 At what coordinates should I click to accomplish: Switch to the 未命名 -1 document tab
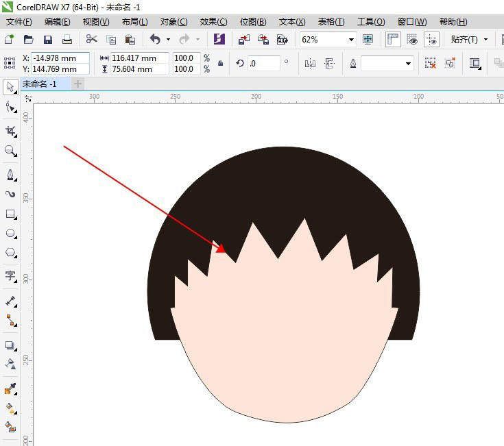(39, 84)
